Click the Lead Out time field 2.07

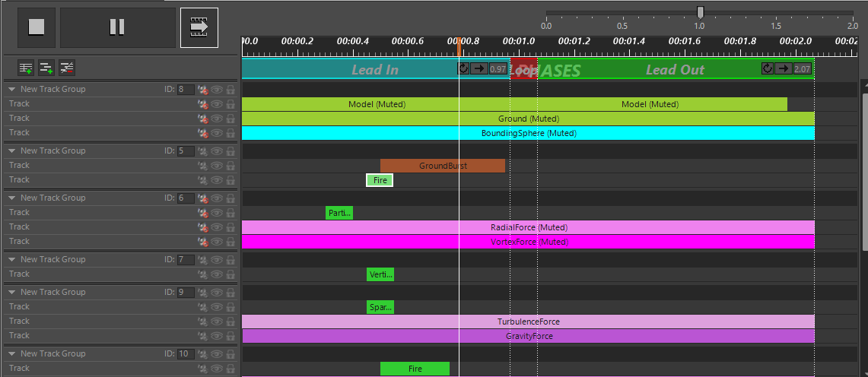pyautogui.click(x=802, y=68)
